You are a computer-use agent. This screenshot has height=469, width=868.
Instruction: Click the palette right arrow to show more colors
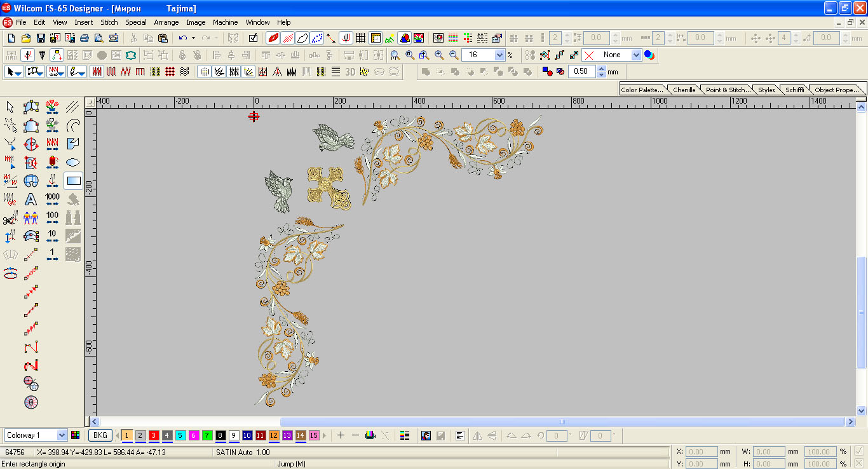point(325,435)
